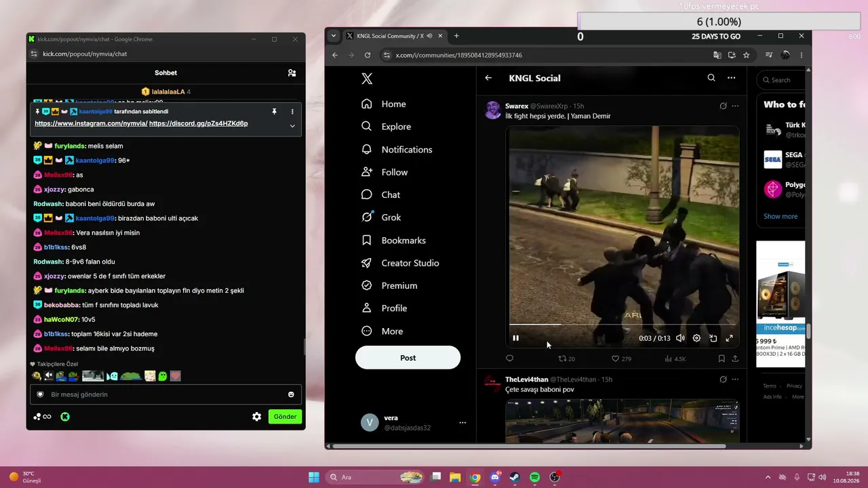Open pinned message options menu
The height and width of the screenshot is (488, 868).
pos(292,112)
